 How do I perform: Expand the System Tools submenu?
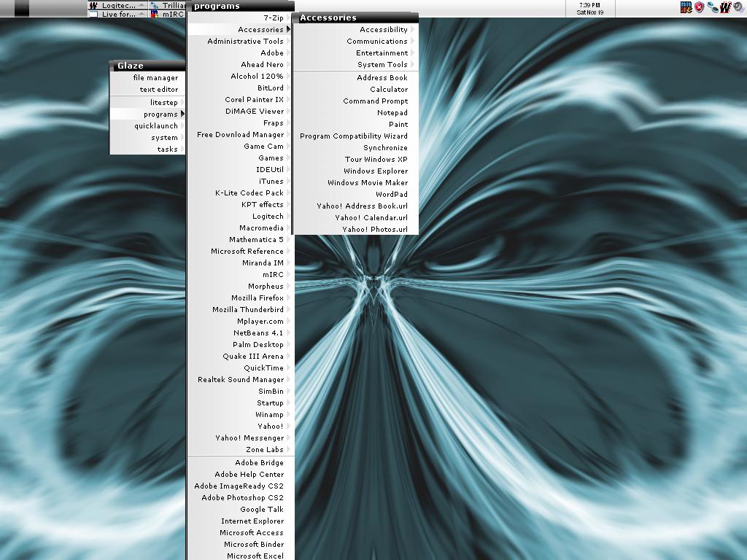(x=356, y=65)
